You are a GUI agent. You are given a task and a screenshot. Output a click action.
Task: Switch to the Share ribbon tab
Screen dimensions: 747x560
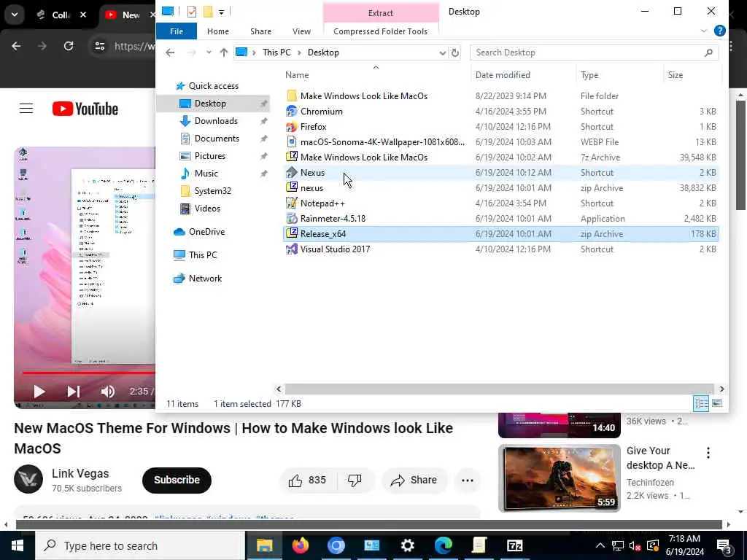(260, 31)
